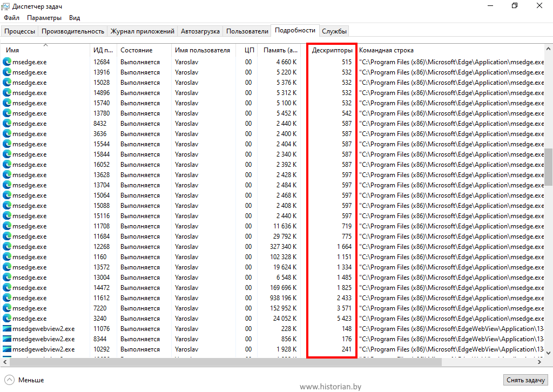Click the Edge icon of process 11708
Image resolution: width=553 pixels, height=392 pixels.
click(x=7, y=226)
